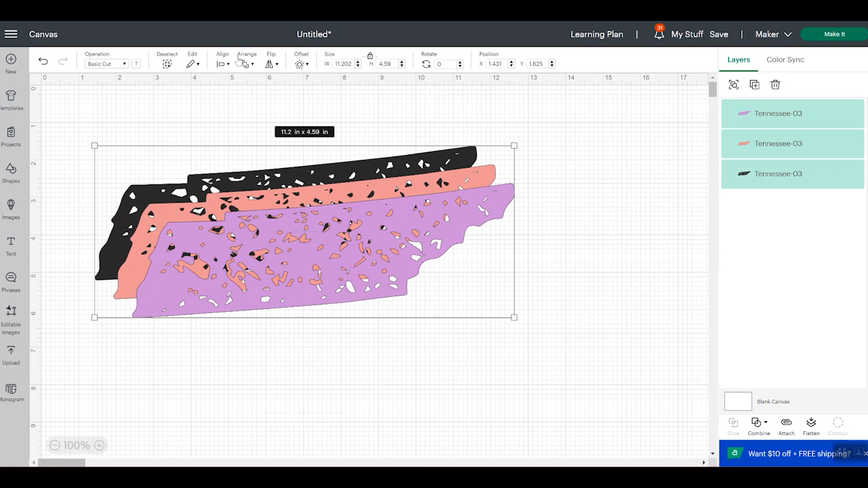Click the height input field
This screenshot has width=868, height=488.
387,64
